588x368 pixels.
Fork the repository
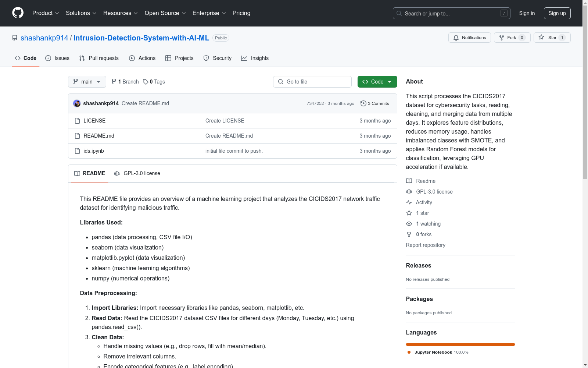pos(512,38)
